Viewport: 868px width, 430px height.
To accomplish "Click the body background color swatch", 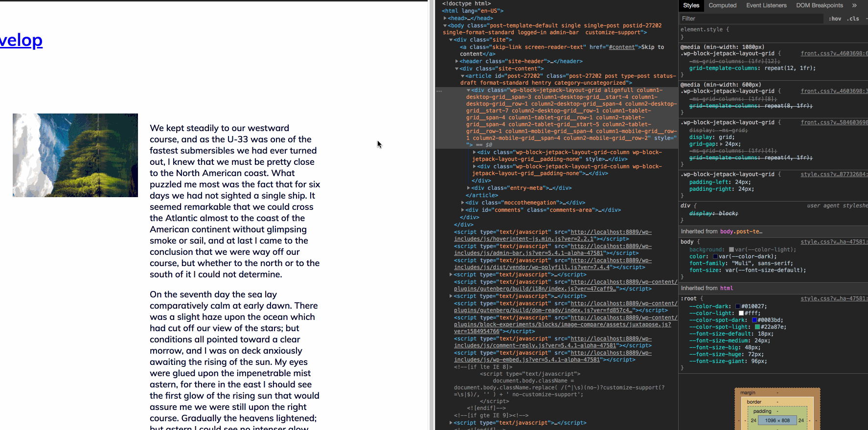I will pyautogui.click(x=731, y=249).
